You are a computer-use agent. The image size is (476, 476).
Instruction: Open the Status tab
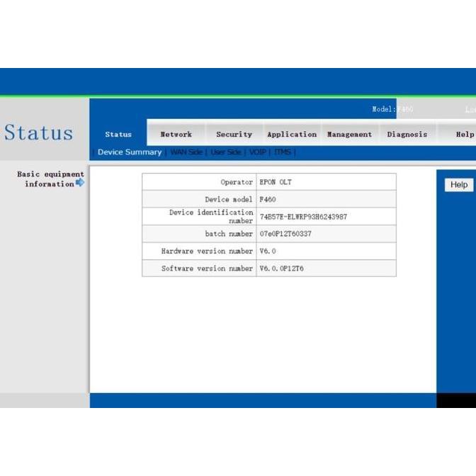[118, 134]
